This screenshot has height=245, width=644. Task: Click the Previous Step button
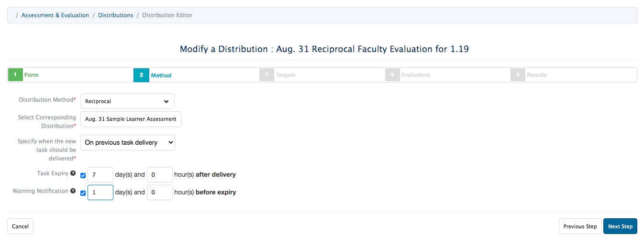click(x=580, y=226)
